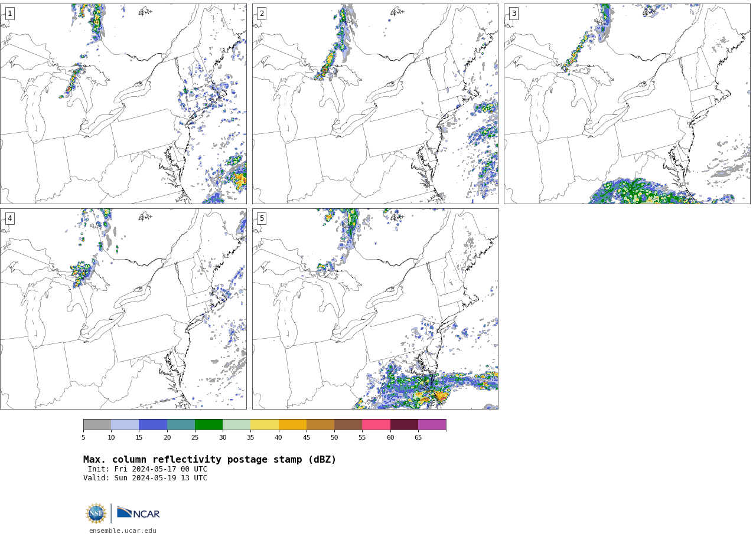
Task: Click the colorbar tick label 20
Action: pyautogui.click(x=167, y=438)
